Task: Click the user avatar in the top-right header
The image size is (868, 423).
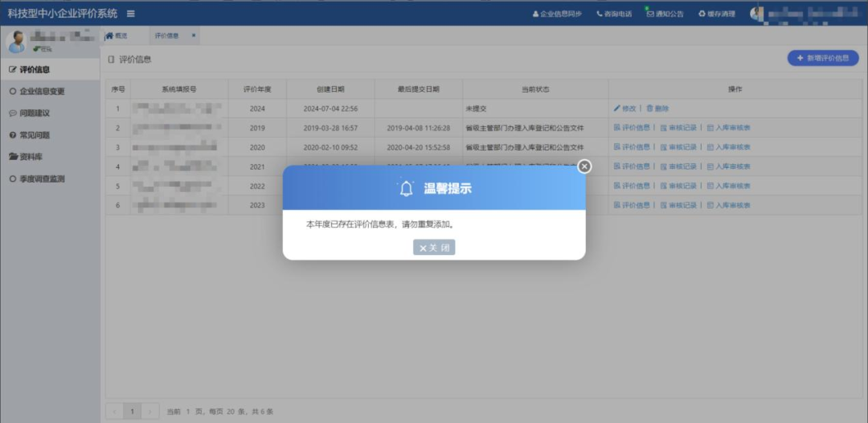Action: [x=756, y=14]
